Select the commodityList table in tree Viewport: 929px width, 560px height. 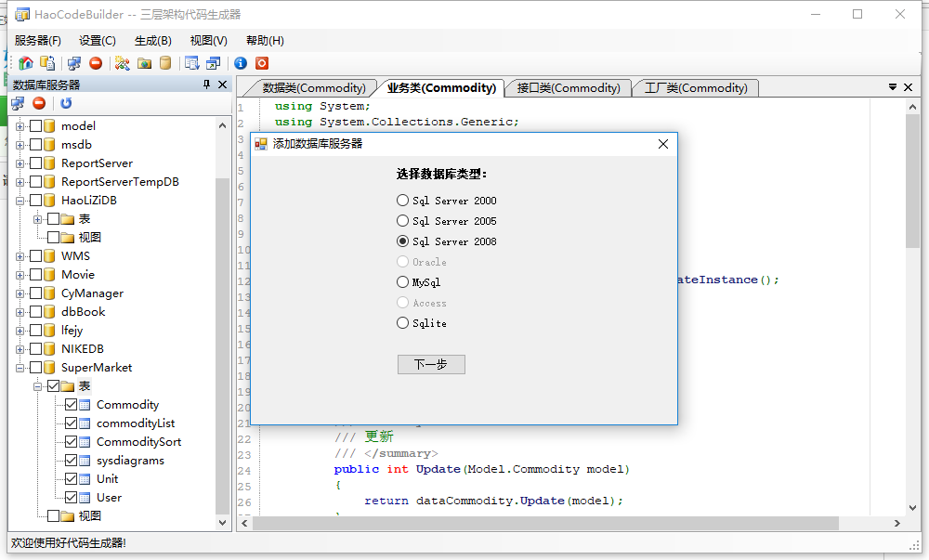pos(136,423)
